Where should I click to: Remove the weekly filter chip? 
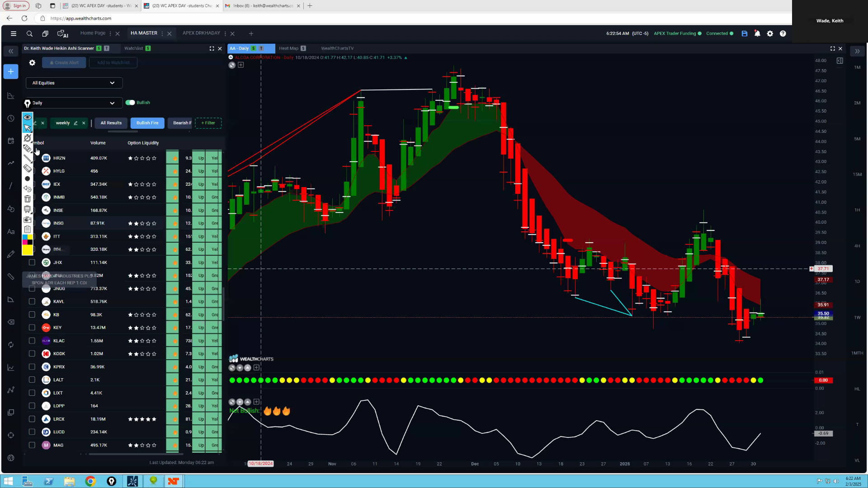tap(84, 123)
